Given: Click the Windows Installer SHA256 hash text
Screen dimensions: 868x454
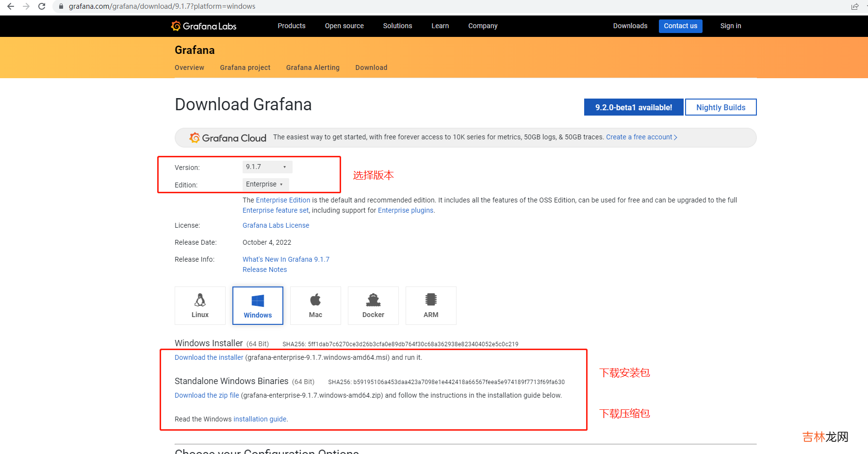Looking at the screenshot, I should point(400,344).
